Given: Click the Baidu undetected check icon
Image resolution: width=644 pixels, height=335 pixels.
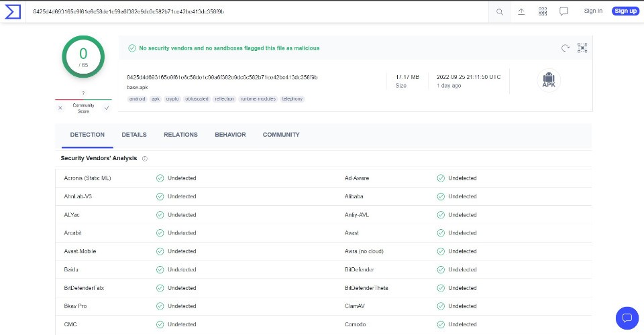Looking at the screenshot, I should point(160,270).
